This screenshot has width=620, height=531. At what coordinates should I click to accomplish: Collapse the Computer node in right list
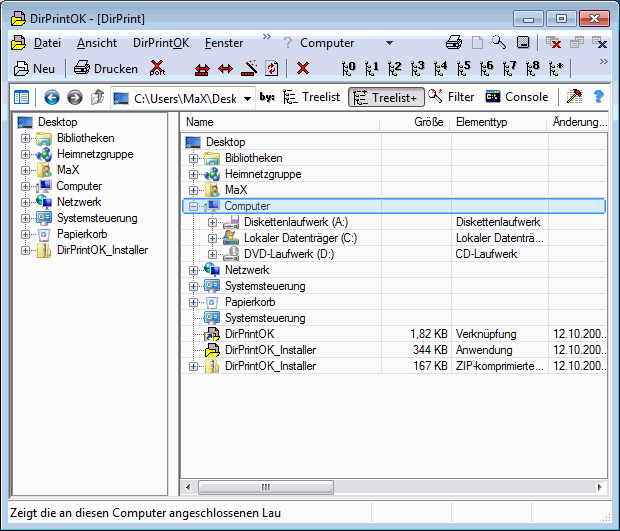(193, 206)
